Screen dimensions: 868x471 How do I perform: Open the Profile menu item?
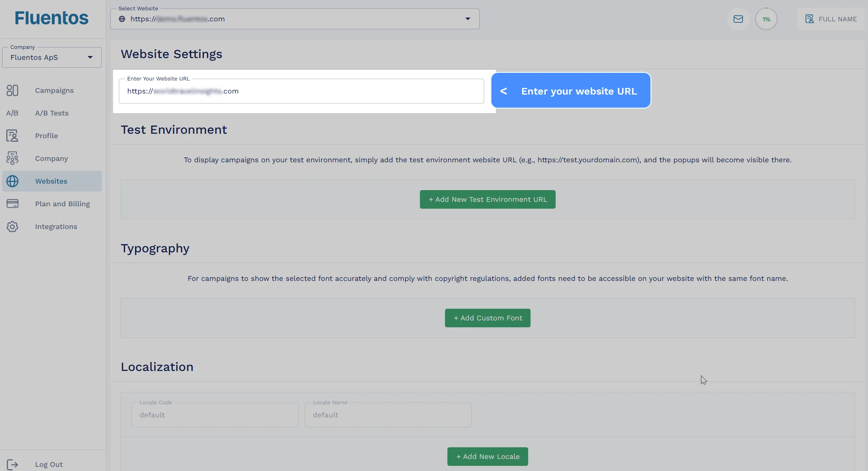point(52,136)
